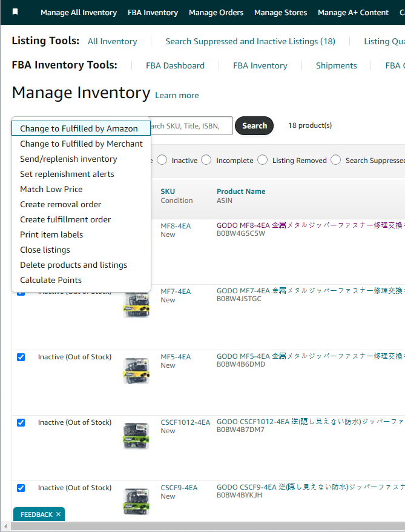Uncheck the MF5-4EA row checkbox
The height and width of the screenshot is (532, 405).
pyautogui.click(x=21, y=357)
